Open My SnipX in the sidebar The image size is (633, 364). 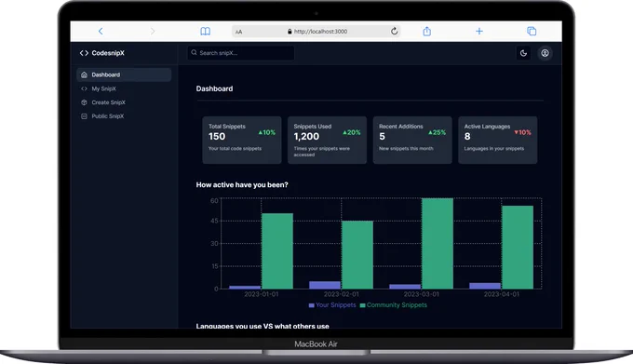[124, 88]
